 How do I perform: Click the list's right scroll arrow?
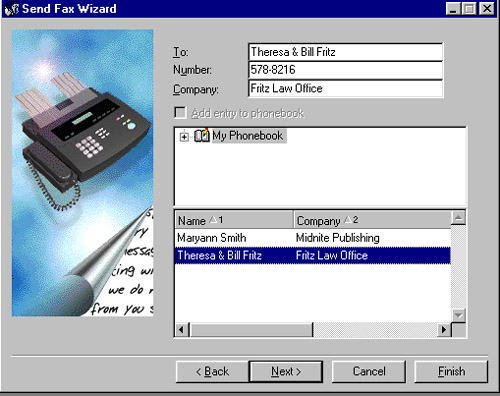(444, 330)
